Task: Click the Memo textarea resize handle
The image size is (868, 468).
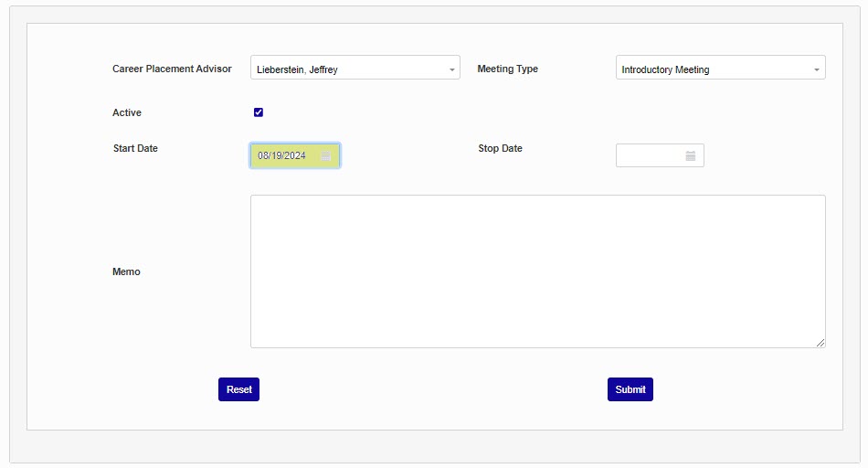Action: 820,343
